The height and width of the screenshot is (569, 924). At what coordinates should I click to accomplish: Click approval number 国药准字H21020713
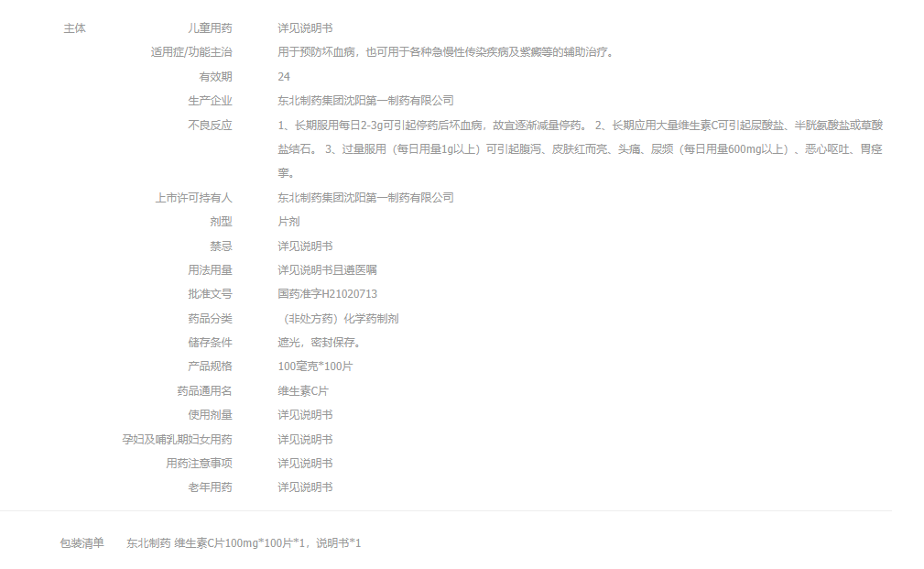coord(327,294)
